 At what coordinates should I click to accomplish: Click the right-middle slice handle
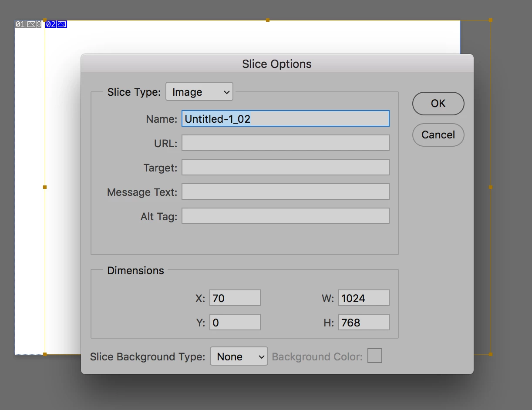pyautogui.click(x=491, y=187)
